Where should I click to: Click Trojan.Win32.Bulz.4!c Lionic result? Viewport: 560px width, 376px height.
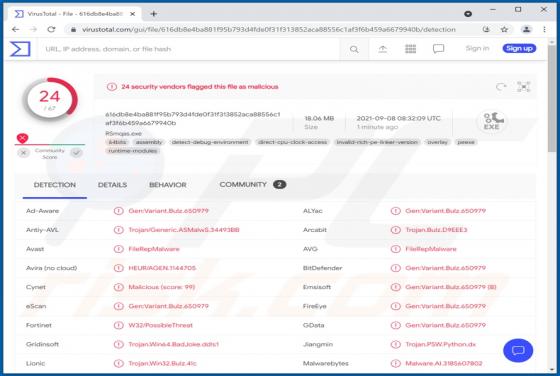pos(162,364)
